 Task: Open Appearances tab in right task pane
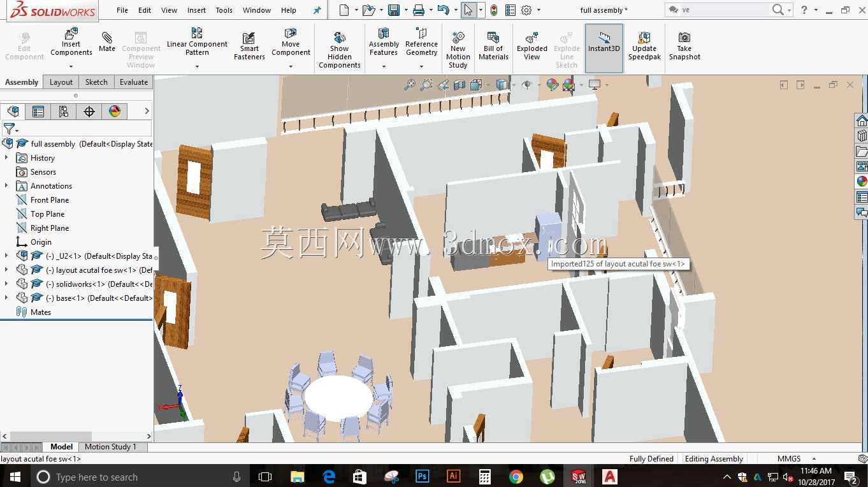tap(862, 182)
